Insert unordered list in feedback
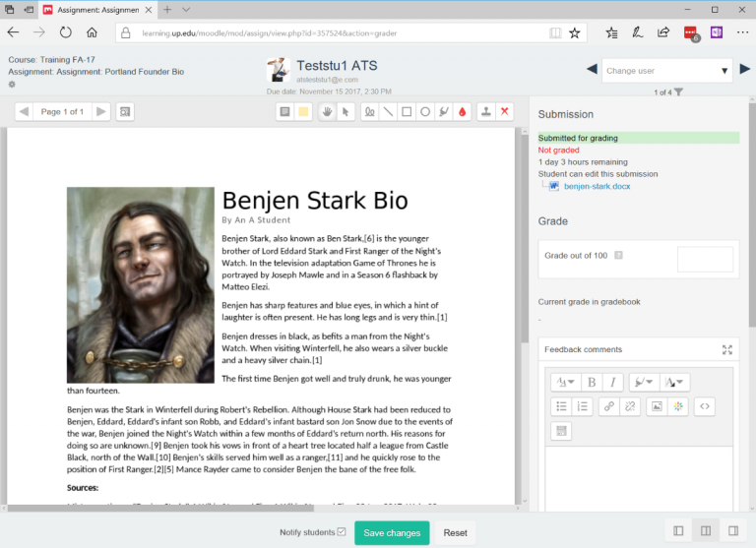Screen dimensions: 756x548 [561, 406]
